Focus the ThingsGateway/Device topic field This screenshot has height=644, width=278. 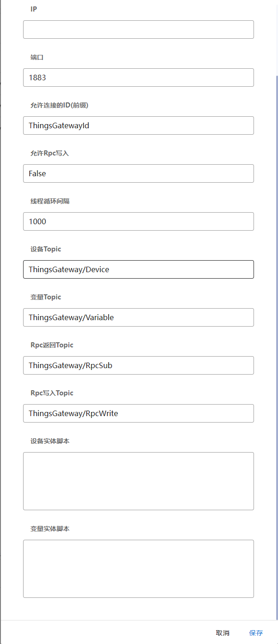pos(139,269)
